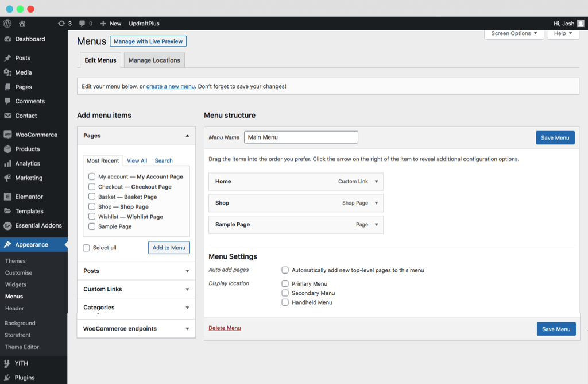Image resolution: width=588 pixels, height=384 pixels.
Task: Click the WordPress logo icon in toolbar
Action: pyautogui.click(x=6, y=23)
